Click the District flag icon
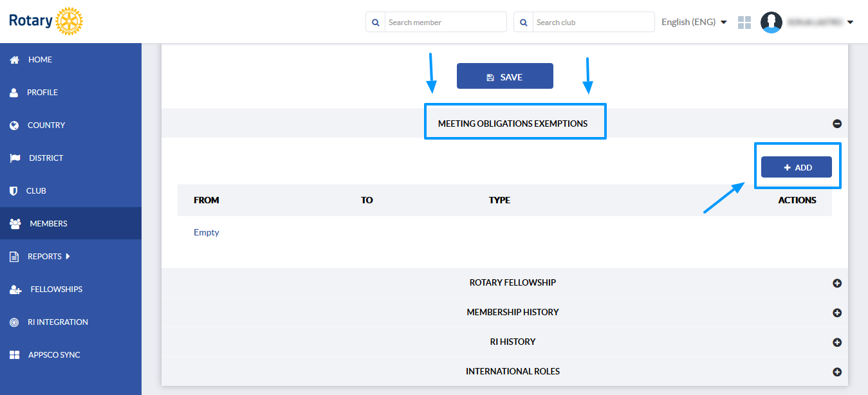This screenshot has width=868, height=395. tap(15, 158)
